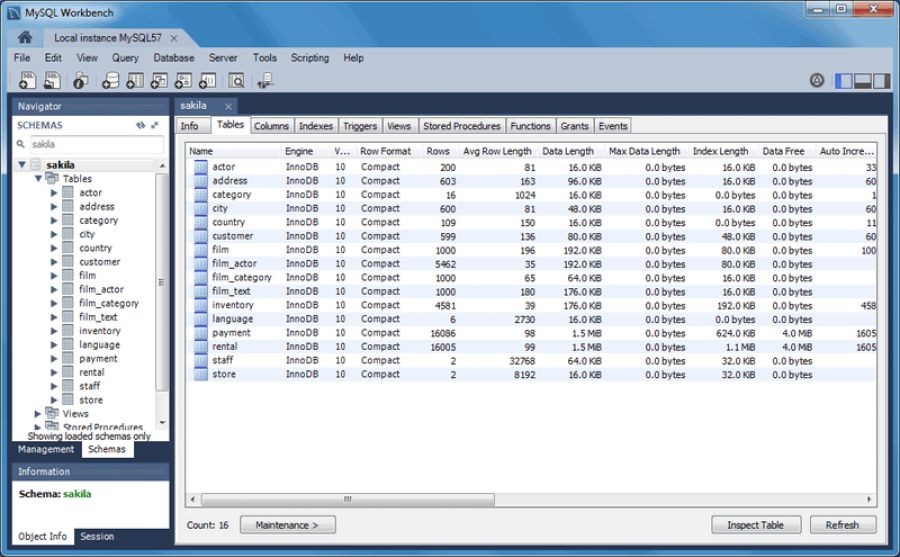900x557 pixels.
Task: Toggle the bottom output panel visibility
Action: pyautogui.click(x=862, y=81)
